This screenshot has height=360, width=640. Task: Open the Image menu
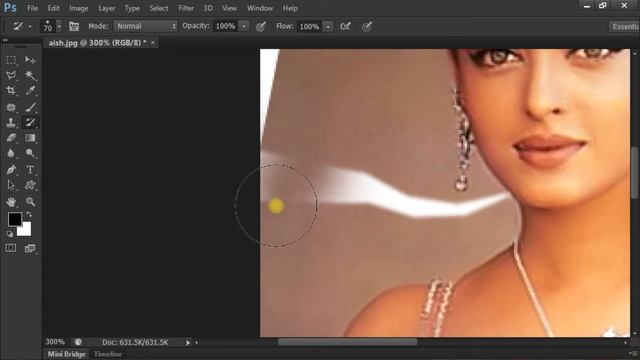click(78, 8)
